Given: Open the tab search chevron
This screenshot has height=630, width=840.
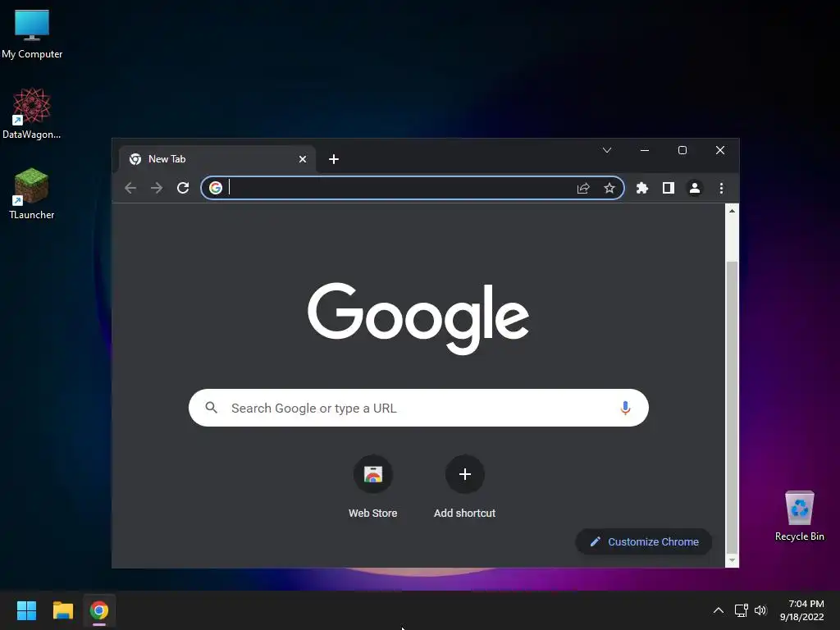Looking at the screenshot, I should [x=607, y=150].
